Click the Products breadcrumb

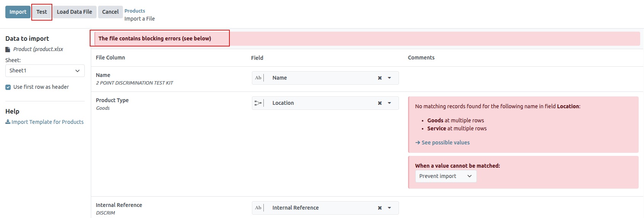click(134, 11)
